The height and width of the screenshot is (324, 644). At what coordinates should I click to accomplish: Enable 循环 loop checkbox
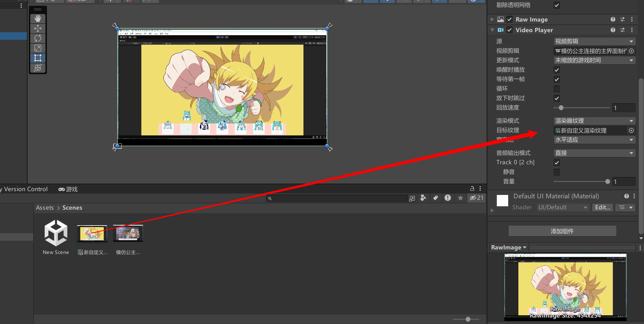point(557,89)
